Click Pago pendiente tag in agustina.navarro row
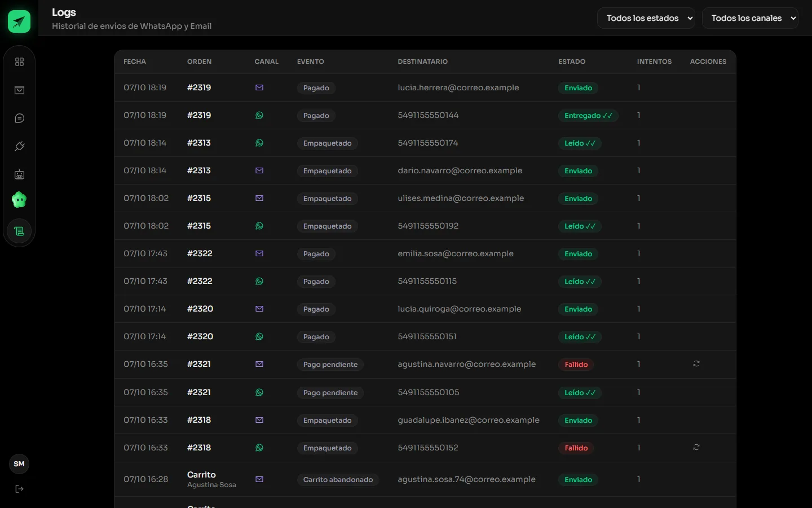The image size is (812, 508). click(330, 365)
